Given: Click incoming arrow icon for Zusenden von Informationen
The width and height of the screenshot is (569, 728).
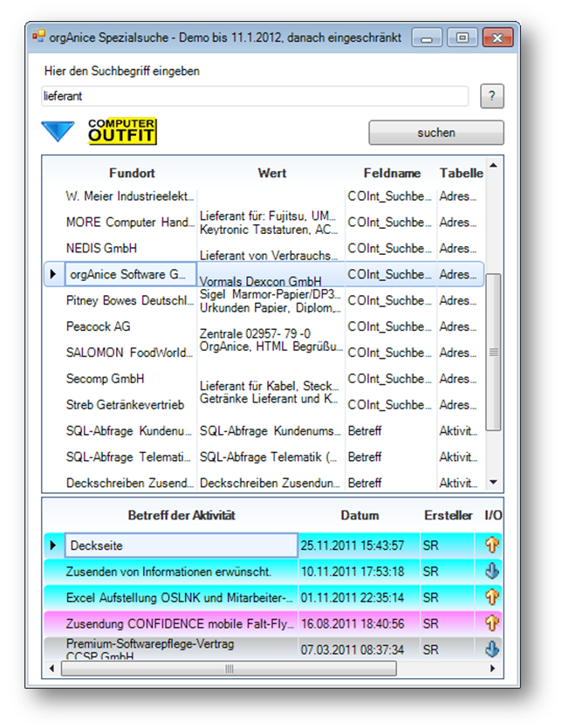Looking at the screenshot, I should (492, 571).
